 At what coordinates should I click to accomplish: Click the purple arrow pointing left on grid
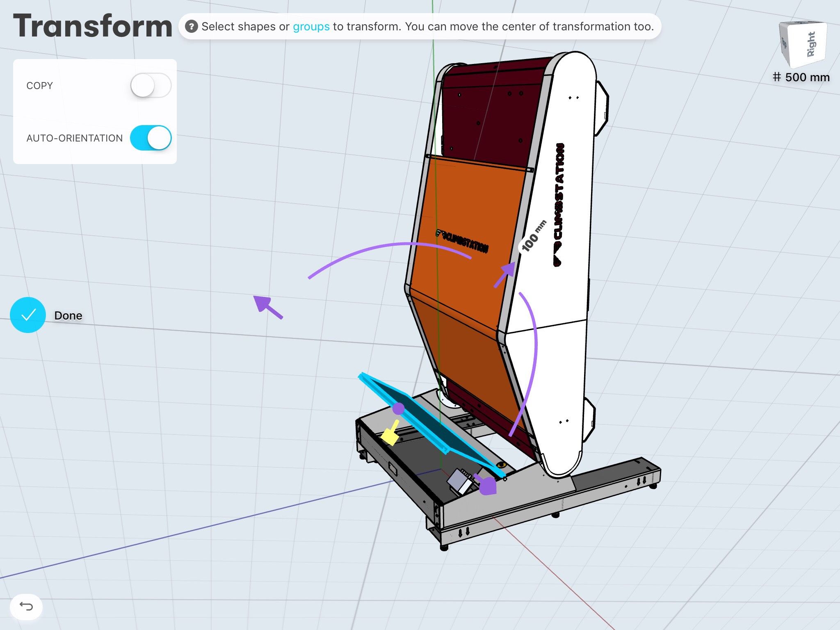point(267,307)
